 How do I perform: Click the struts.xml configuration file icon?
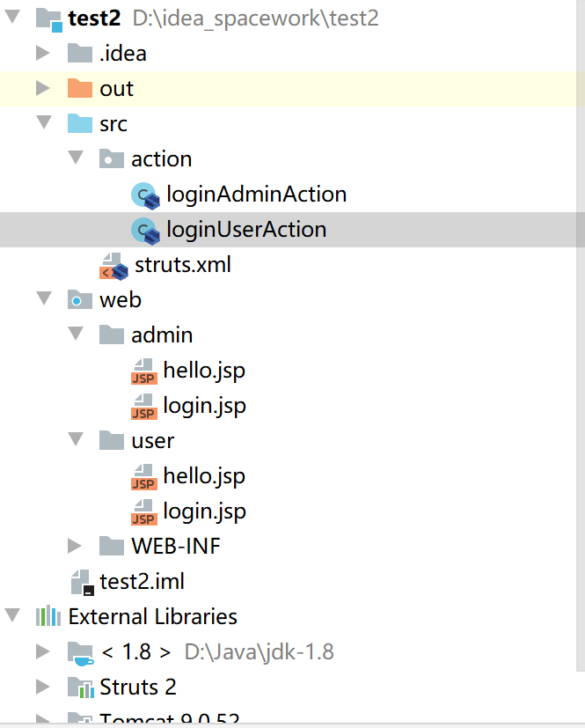point(113,265)
